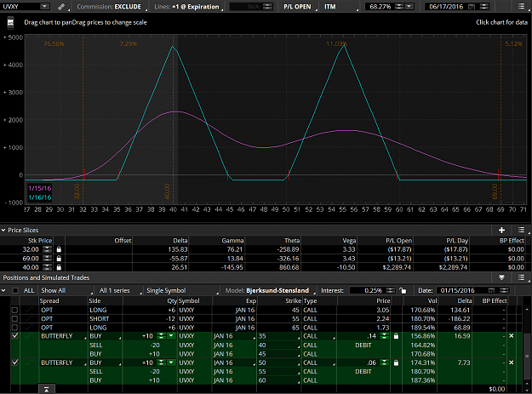Click the Interest 0.25% input field
This screenshot has width=532, height=394.
click(368, 290)
